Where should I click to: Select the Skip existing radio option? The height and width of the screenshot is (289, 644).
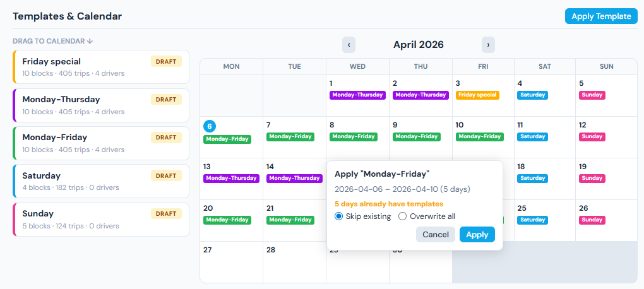pos(339,216)
